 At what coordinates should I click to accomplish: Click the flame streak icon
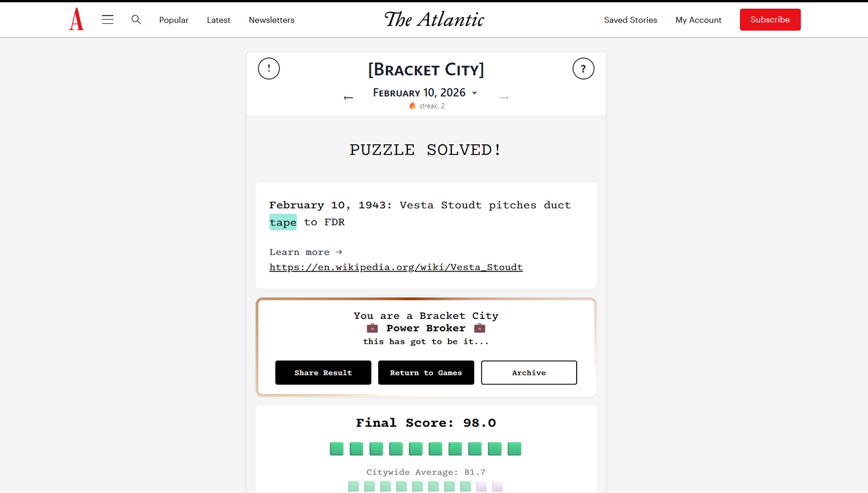click(x=413, y=106)
